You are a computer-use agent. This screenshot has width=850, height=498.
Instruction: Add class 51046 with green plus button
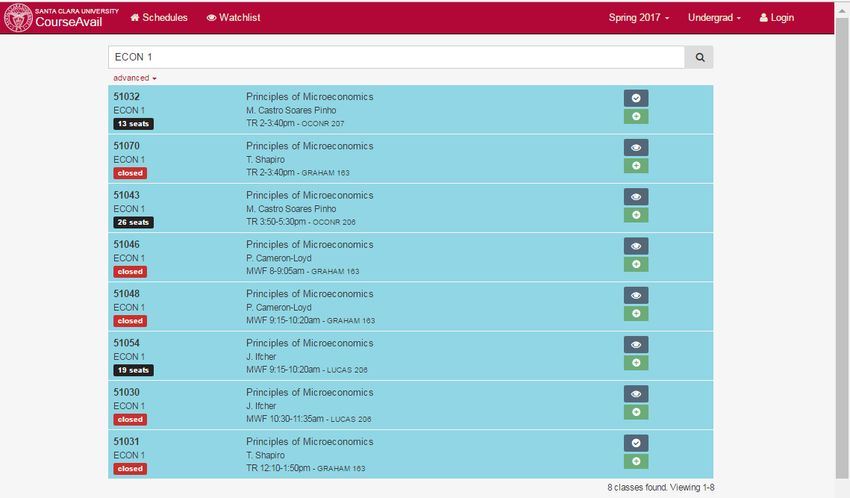click(x=636, y=264)
